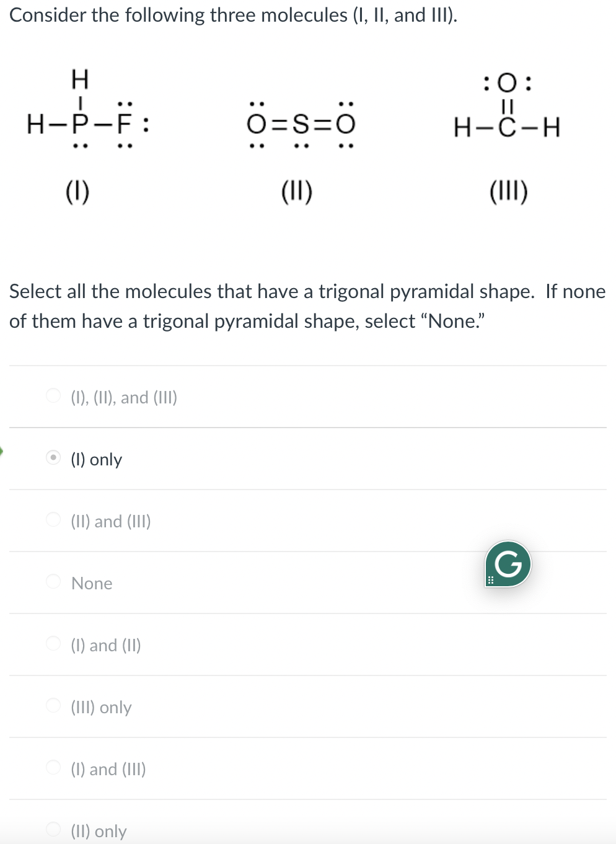Viewport: 616px width, 844px height.
Task: Click the "(III) only" label text
Action: (x=101, y=707)
